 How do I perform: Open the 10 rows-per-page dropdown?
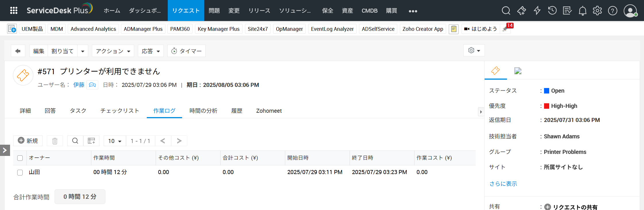[x=115, y=141]
